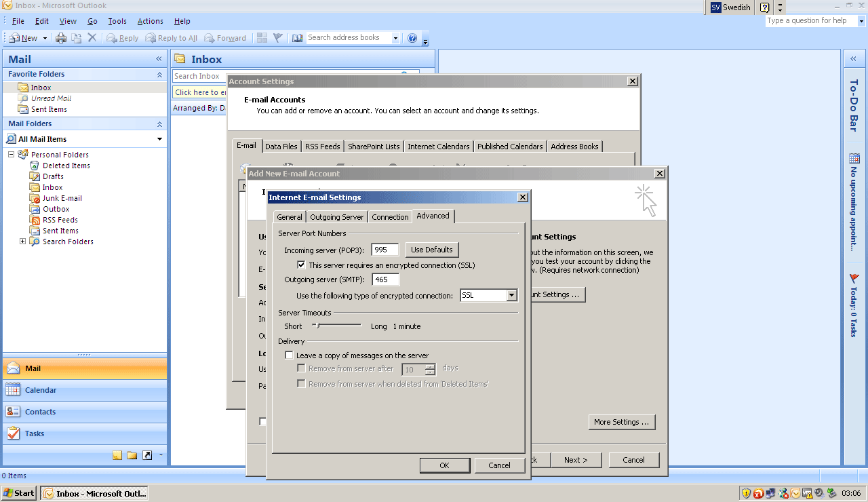Open the Search address books dropdown arrow
Image resolution: width=868 pixels, height=502 pixels.
(395, 38)
